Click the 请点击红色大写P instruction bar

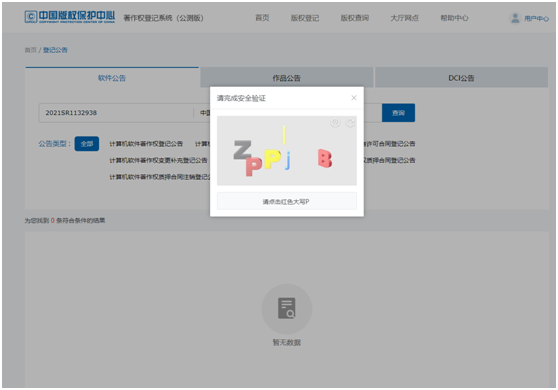click(x=286, y=201)
